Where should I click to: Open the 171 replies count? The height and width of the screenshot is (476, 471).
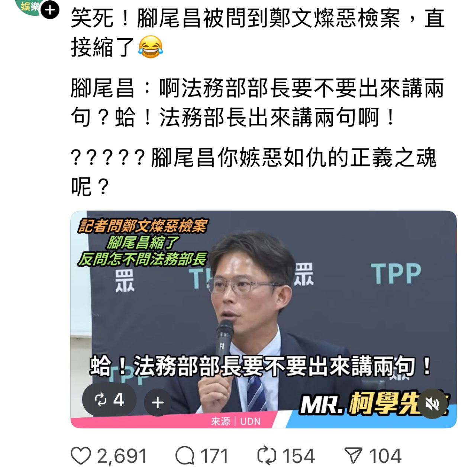(214, 456)
